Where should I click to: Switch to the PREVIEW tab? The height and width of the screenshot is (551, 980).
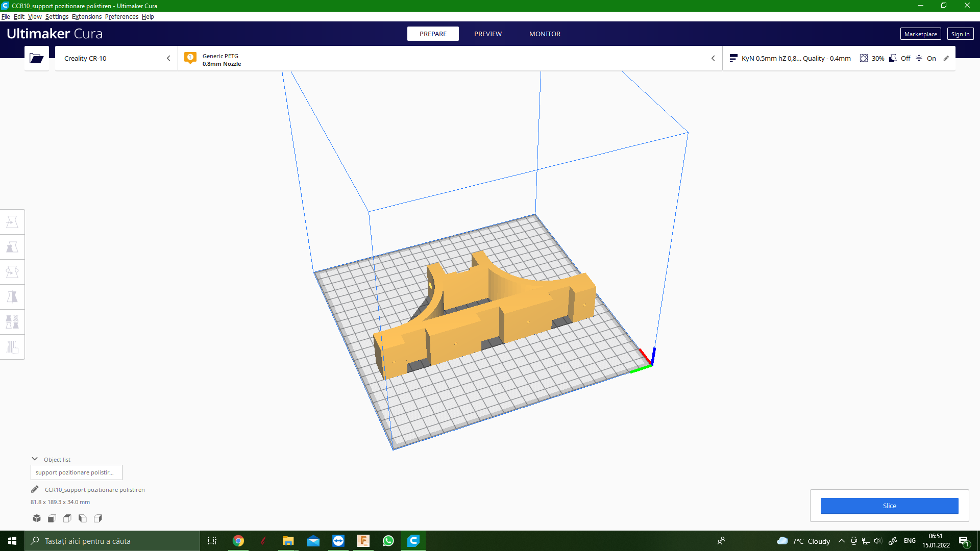tap(487, 34)
